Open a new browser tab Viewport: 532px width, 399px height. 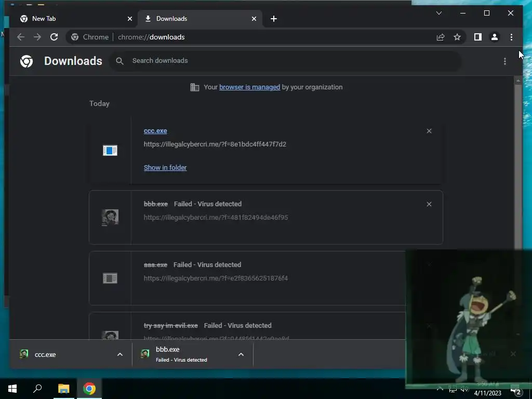click(274, 19)
